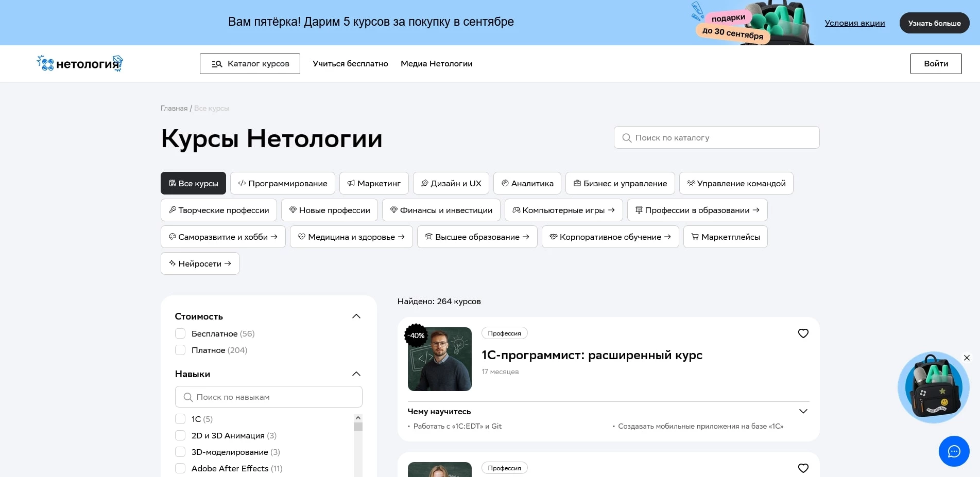Click the magnifier in the skills search field
Screen dimensions: 980x477
pyautogui.click(x=188, y=397)
